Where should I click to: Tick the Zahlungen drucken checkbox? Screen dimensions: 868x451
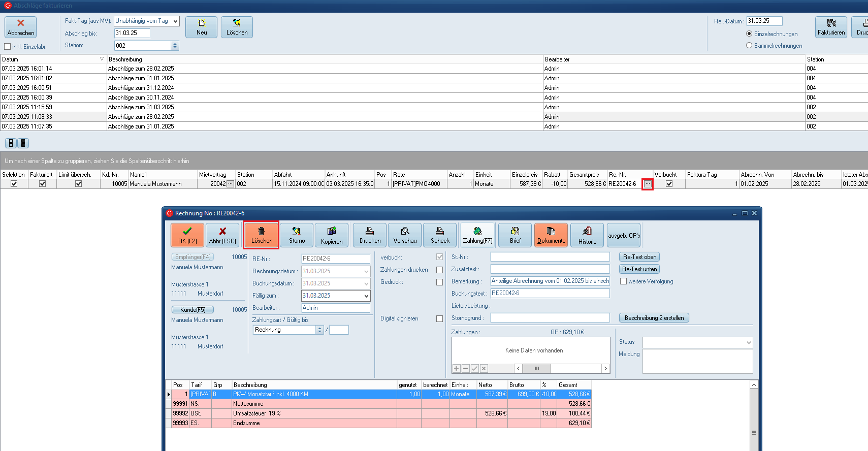point(439,270)
